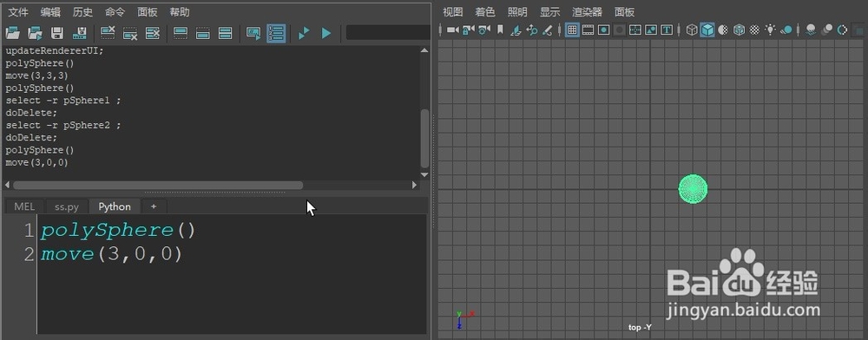This screenshot has height=340, width=868.
Task: Show both history and input panes
Action: [225, 33]
